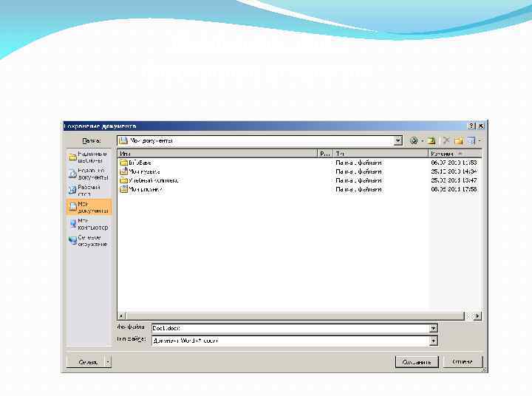
Task: Click the Имя файла input field
Action: tap(290, 328)
